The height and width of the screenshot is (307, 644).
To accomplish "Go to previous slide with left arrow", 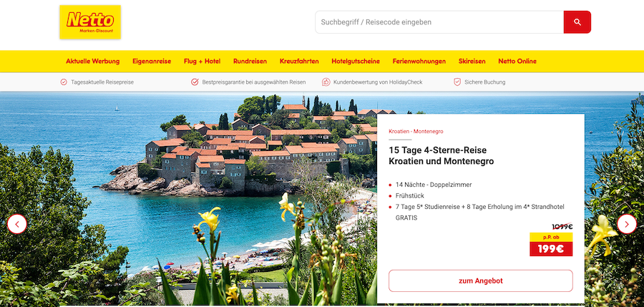I will [17, 224].
